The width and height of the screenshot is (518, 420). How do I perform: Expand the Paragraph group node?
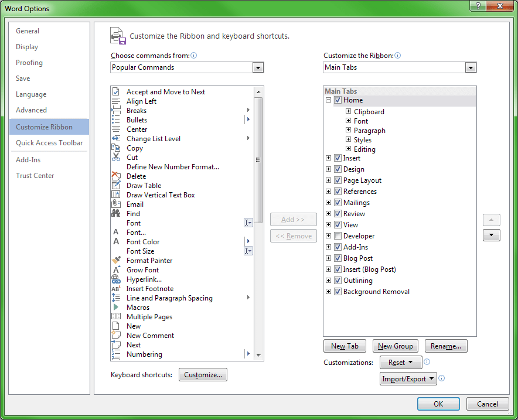pos(348,130)
